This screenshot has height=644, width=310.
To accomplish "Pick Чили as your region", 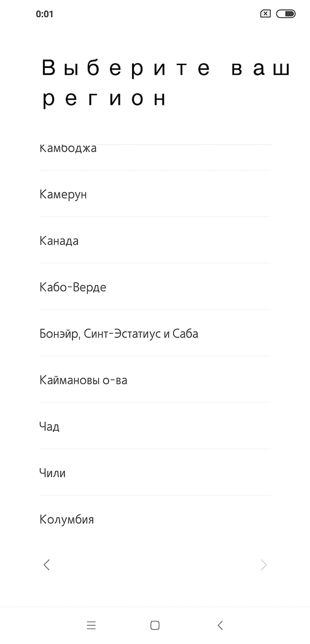I will click(155, 472).
